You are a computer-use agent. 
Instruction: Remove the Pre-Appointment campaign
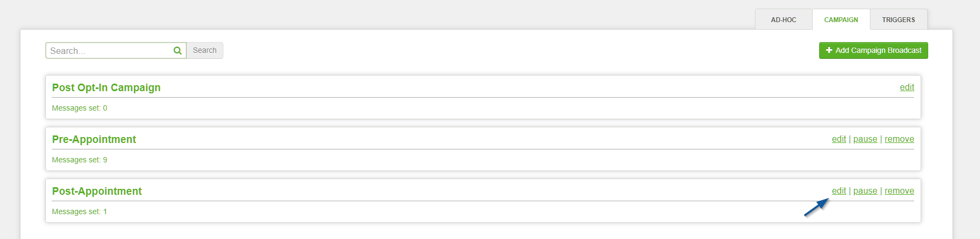pyautogui.click(x=899, y=139)
